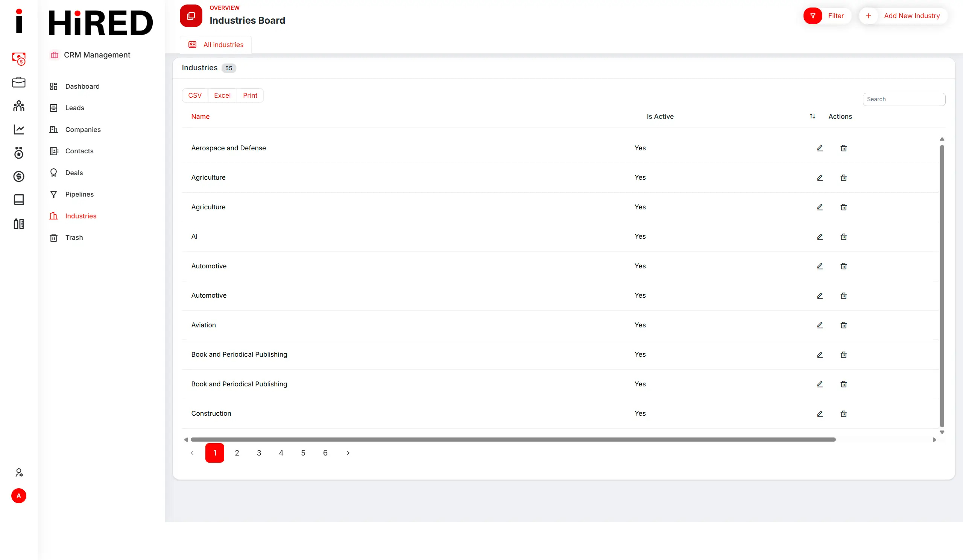Go to next page with right chevron

[348, 453]
